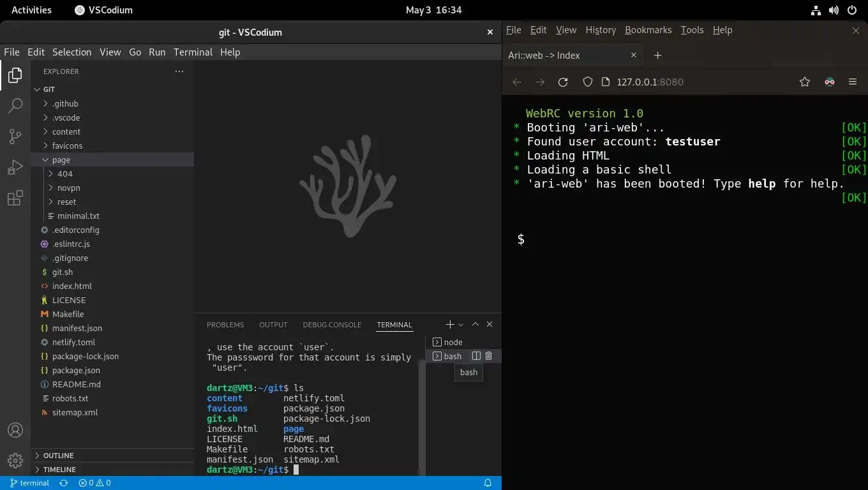This screenshot has width=868, height=490.
Task: Open the terminal launch profile dropdown
Action: pos(461,325)
